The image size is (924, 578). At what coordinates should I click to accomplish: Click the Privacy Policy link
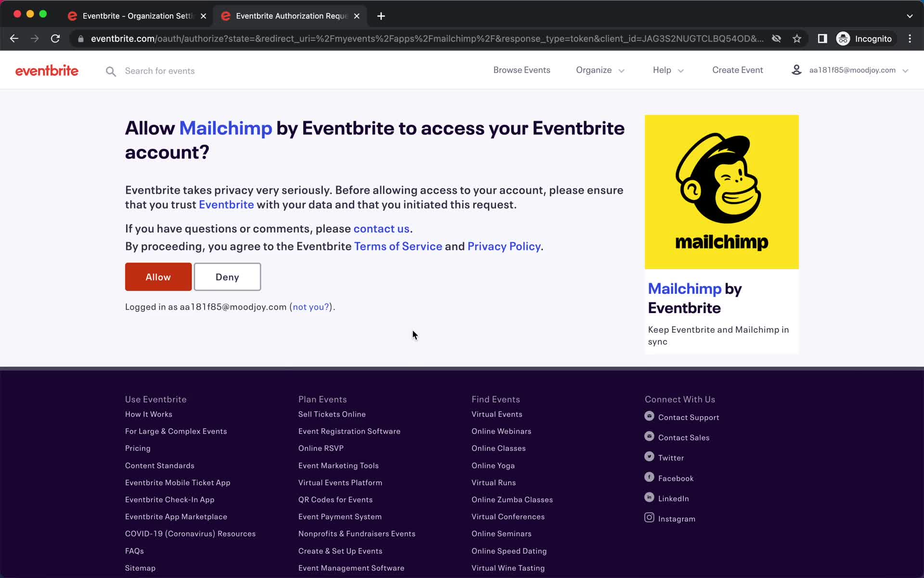tap(503, 245)
